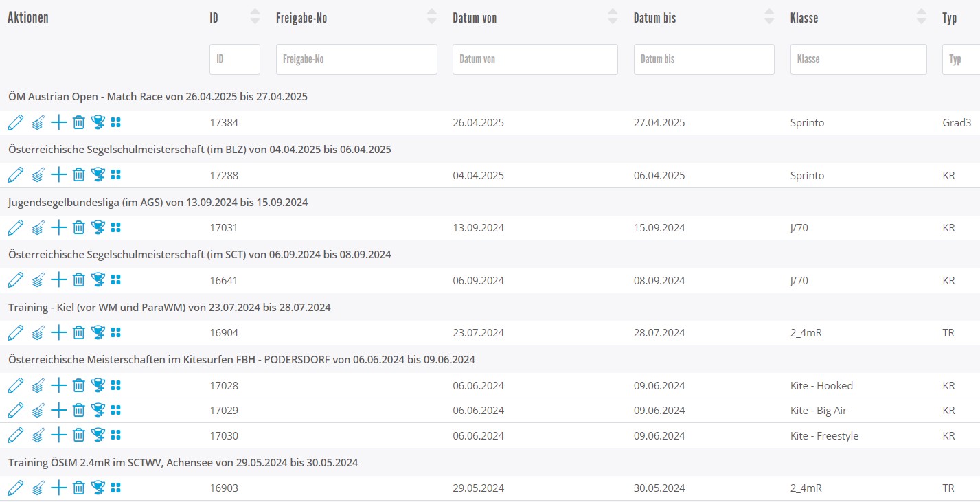This screenshot has width=980, height=502.
Task: Toggle sorting on the Freigabe-No column
Action: [x=431, y=17]
